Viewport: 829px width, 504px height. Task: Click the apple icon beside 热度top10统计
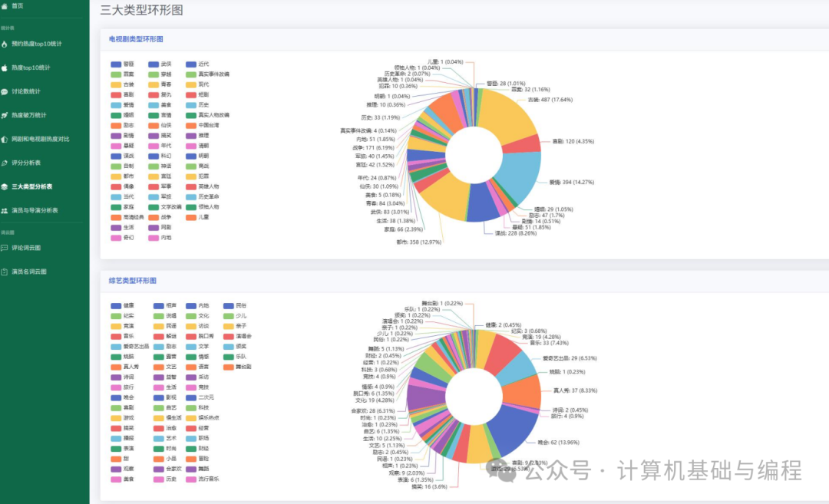6,68
